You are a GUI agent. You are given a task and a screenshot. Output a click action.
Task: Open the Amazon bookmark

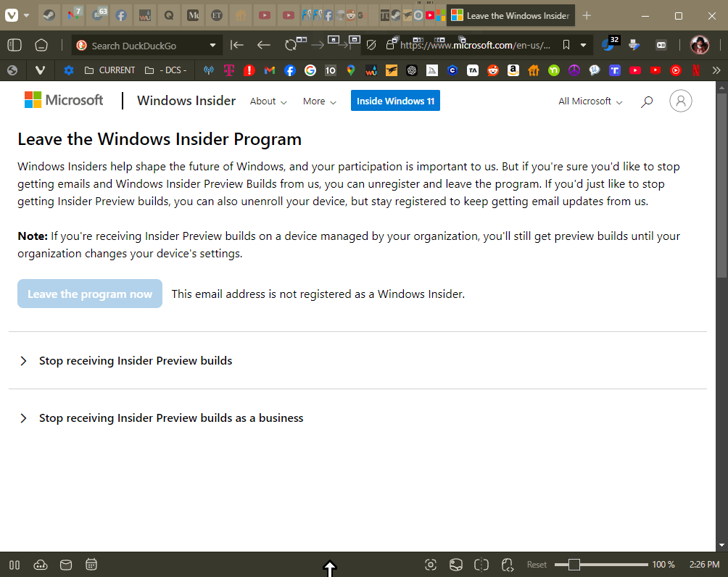pyautogui.click(x=513, y=70)
